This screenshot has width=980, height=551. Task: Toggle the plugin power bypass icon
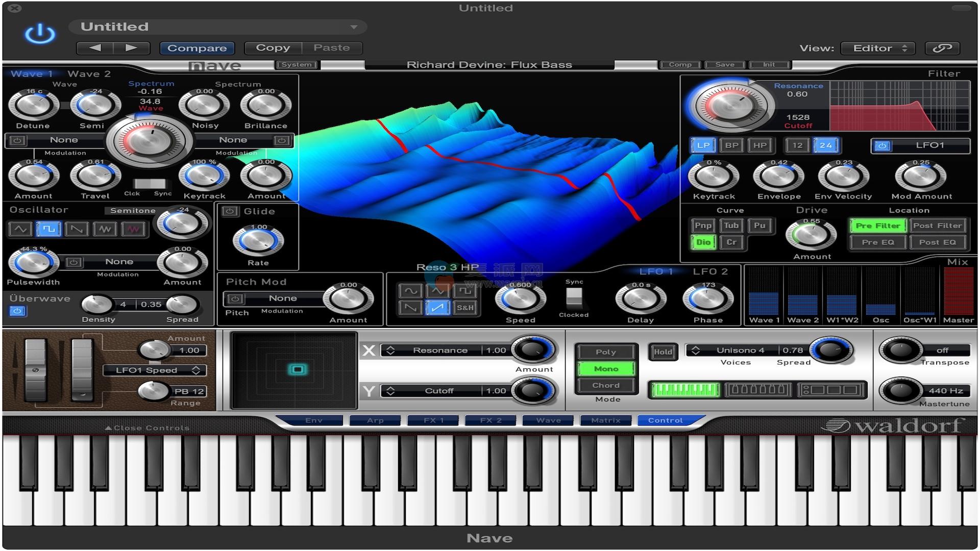coord(40,34)
